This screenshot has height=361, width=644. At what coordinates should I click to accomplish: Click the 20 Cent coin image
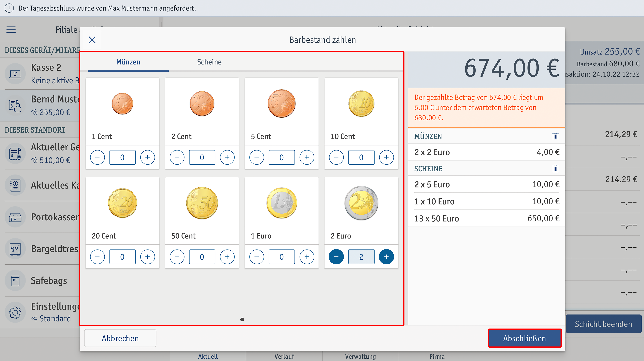pos(122,203)
